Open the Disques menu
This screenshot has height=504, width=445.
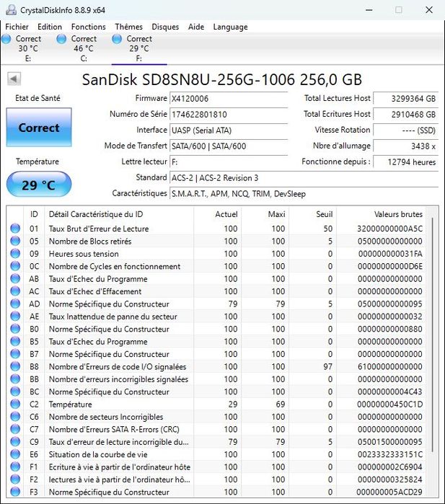click(x=165, y=27)
